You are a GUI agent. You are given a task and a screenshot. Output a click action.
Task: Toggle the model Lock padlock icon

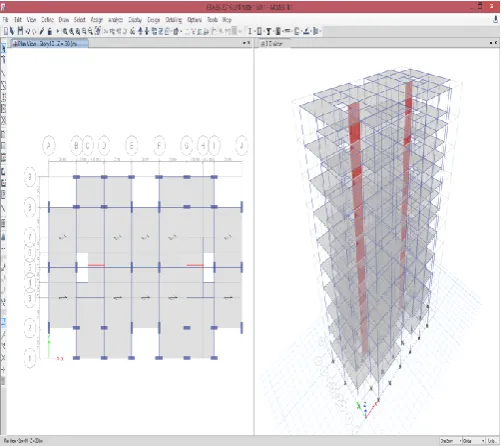click(50, 31)
